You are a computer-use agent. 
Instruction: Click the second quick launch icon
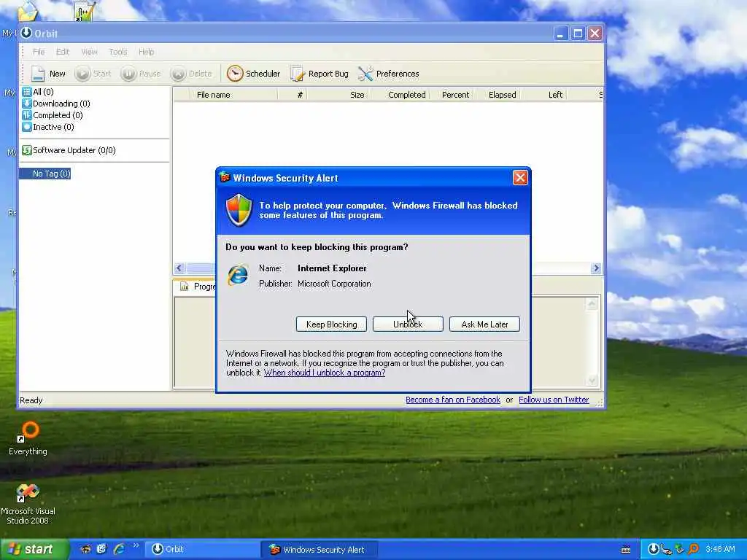(x=101, y=549)
